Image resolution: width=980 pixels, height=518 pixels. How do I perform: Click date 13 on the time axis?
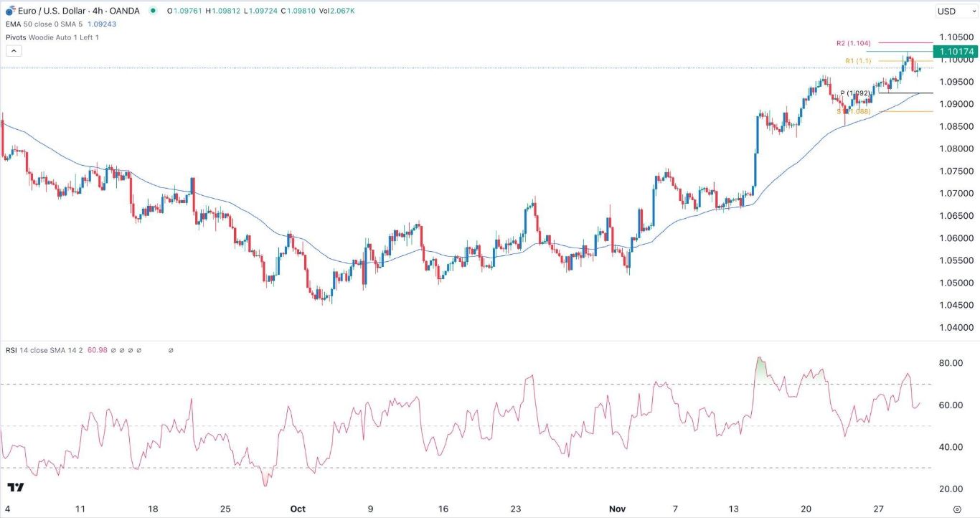coord(733,509)
